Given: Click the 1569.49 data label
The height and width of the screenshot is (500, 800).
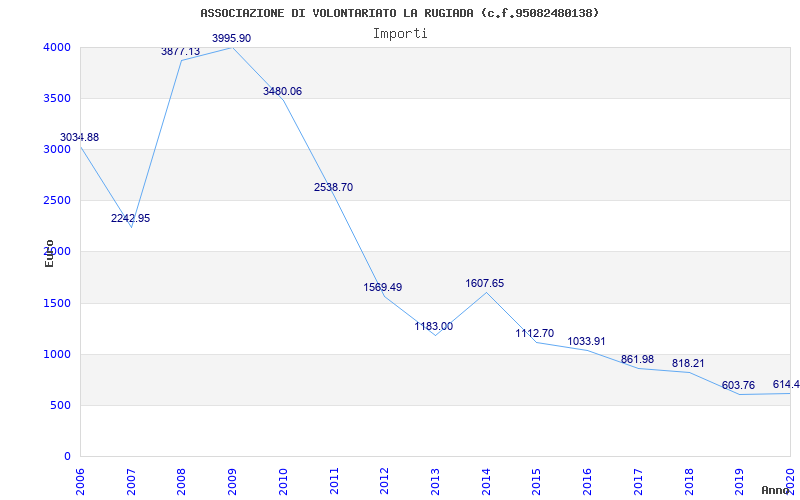Looking at the screenshot, I should [383, 287].
